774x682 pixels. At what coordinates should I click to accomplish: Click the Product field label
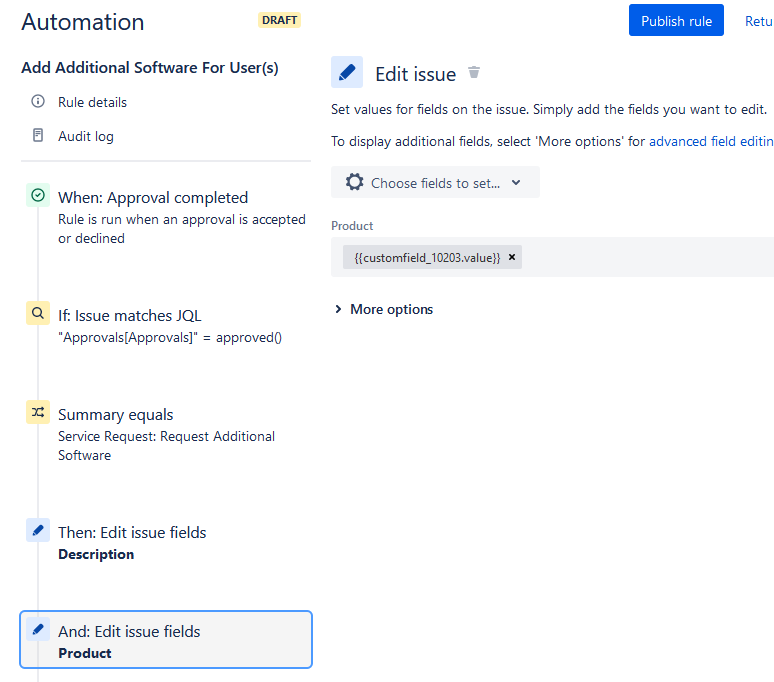(x=352, y=226)
